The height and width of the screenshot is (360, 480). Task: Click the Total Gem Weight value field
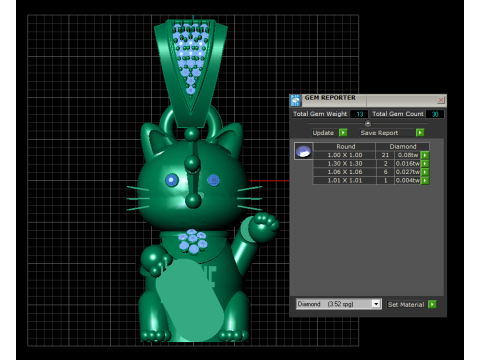(x=359, y=114)
